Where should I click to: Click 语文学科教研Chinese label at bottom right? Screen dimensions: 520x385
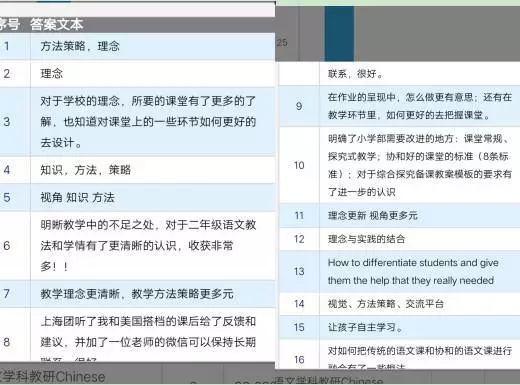tap(328, 380)
